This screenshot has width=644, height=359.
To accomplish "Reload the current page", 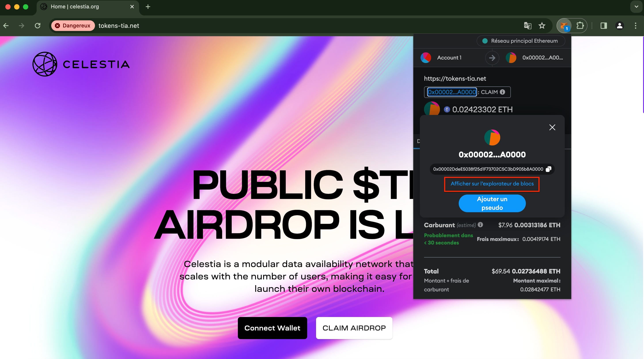I will pyautogui.click(x=38, y=25).
